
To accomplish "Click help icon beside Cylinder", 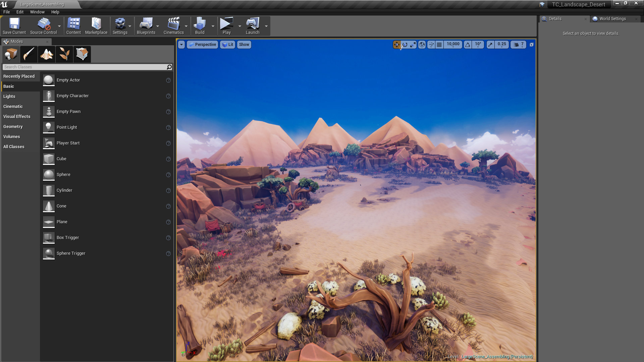I will tap(168, 191).
